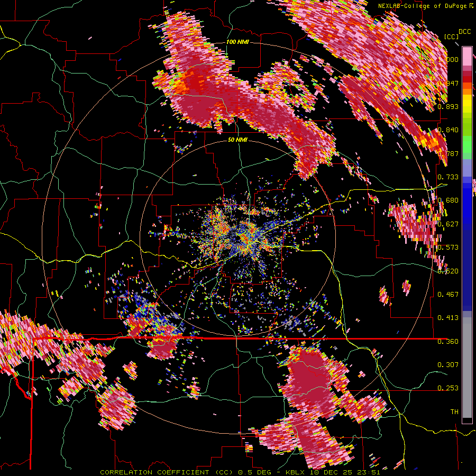Click the 0.733 legend value

[x=448, y=177]
